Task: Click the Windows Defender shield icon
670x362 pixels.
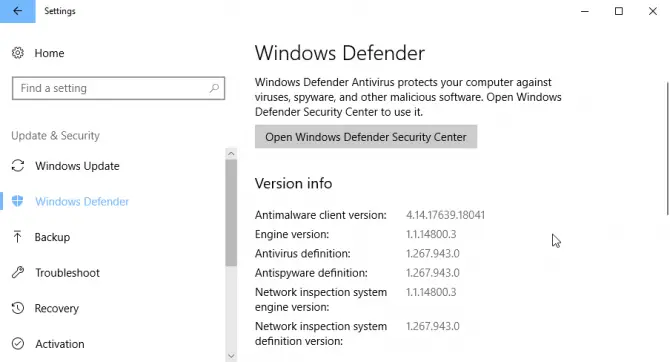Action: (18, 201)
